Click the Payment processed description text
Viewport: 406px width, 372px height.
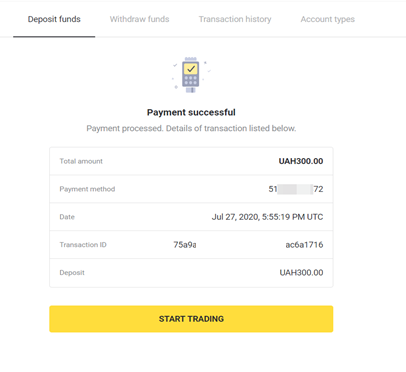pos(191,128)
